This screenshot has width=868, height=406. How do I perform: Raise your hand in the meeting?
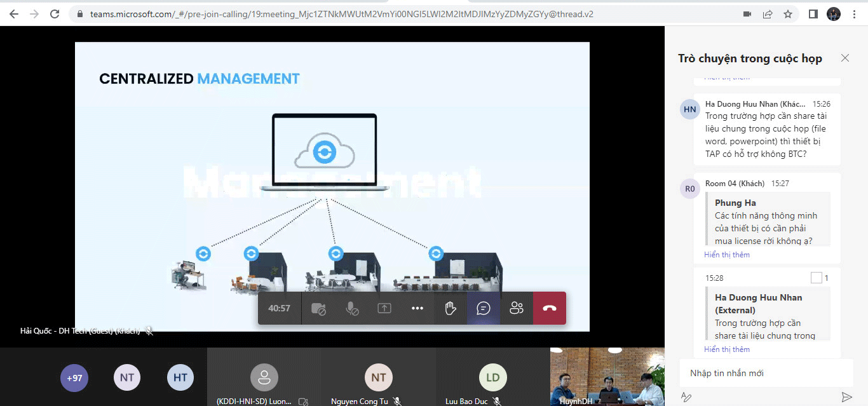(x=451, y=308)
